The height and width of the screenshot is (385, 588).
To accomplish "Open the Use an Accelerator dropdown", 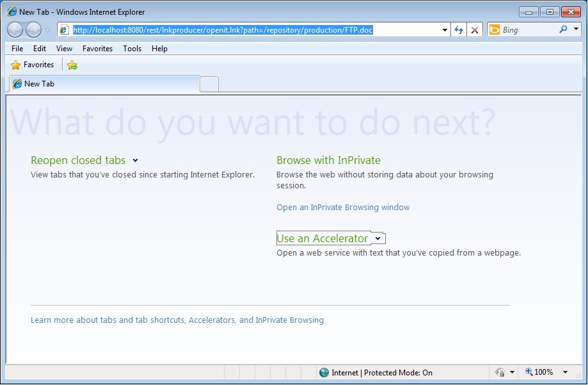I will 377,238.
